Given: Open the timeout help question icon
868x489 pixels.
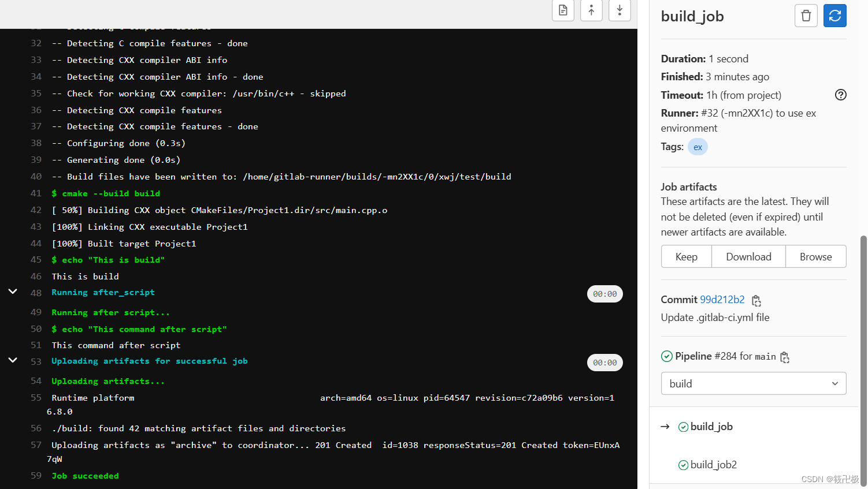Looking at the screenshot, I should 841,95.
